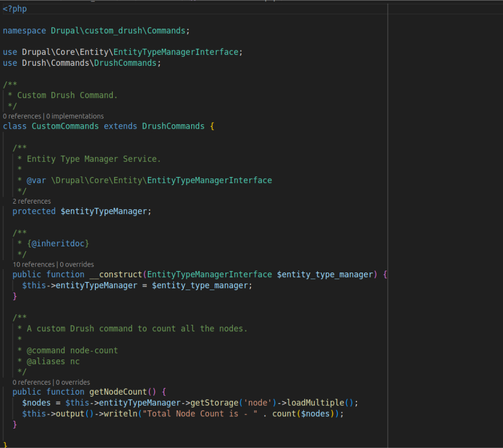
Task: Click the 'count' function call
Action: point(284,414)
